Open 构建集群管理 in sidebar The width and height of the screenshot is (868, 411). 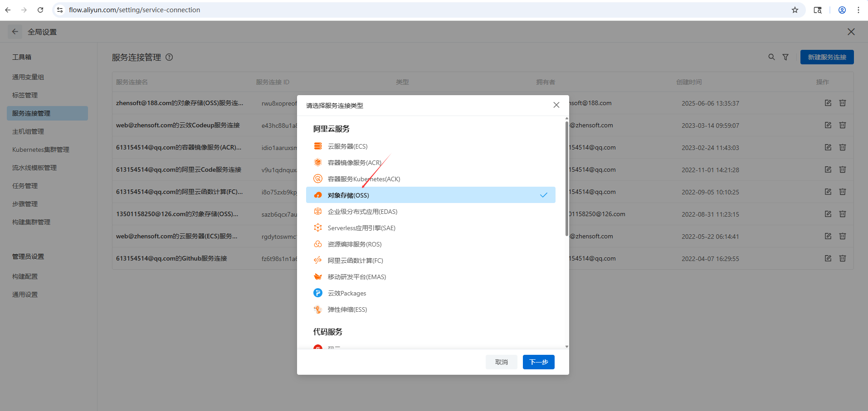tap(31, 222)
